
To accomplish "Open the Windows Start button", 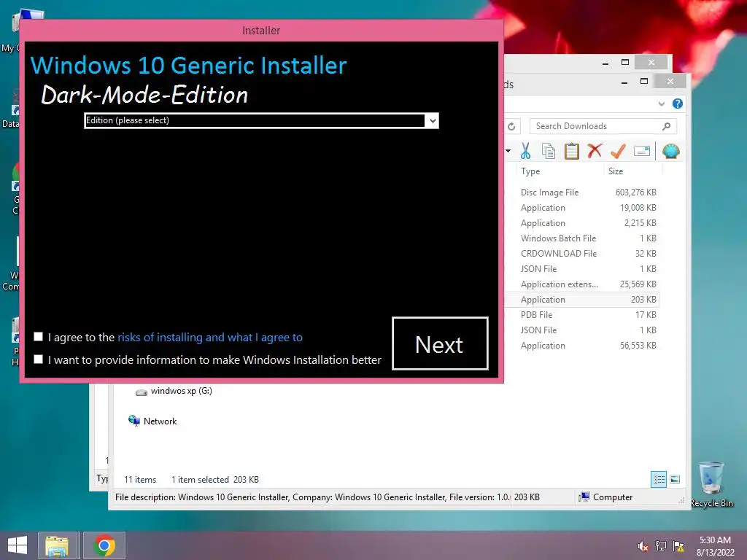I will 18,545.
